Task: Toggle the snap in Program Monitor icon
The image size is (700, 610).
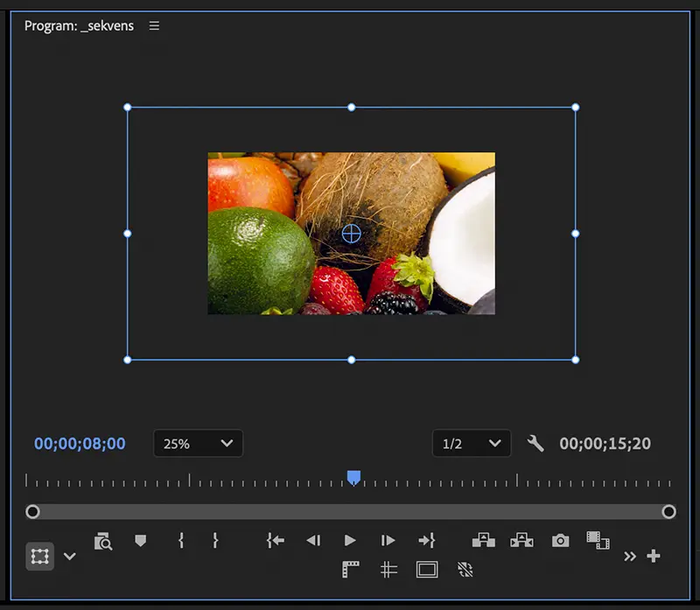Action: pos(465,570)
